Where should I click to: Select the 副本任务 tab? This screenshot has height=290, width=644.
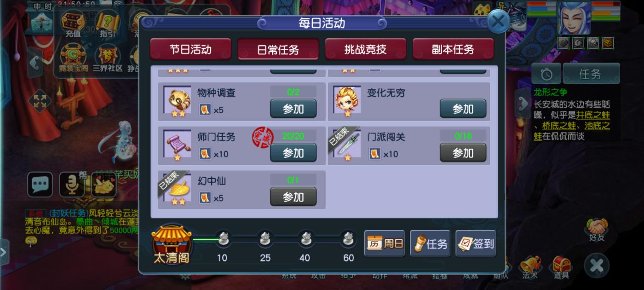click(453, 49)
